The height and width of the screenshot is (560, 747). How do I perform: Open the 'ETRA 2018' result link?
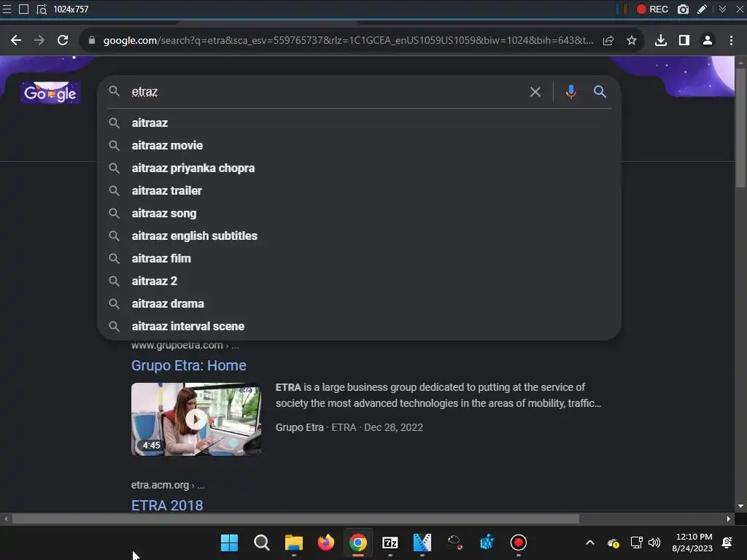click(x=167, y=505)
